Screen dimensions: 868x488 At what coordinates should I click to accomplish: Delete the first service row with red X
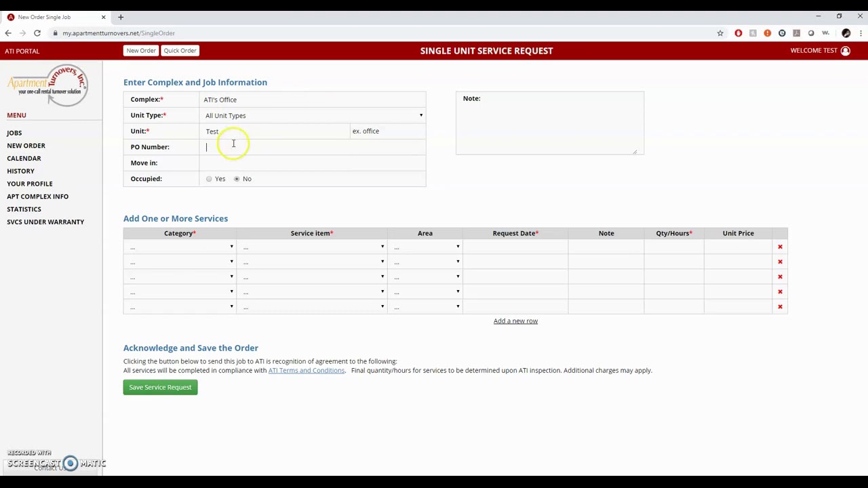pyautogui.click(x=780, y=247)
